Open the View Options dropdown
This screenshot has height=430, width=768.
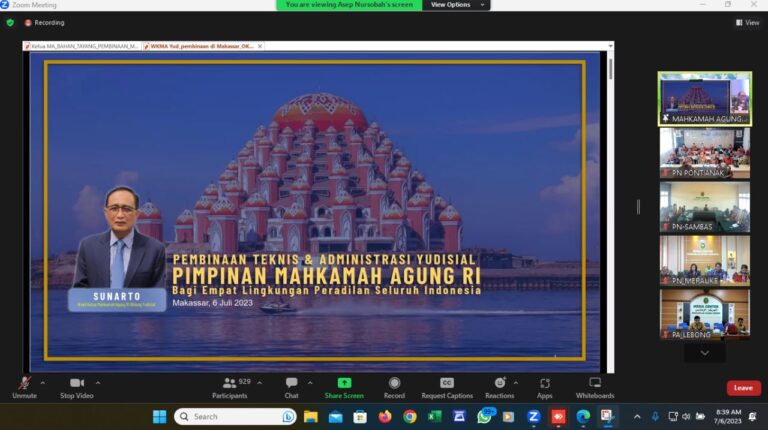tap(456, 5)
